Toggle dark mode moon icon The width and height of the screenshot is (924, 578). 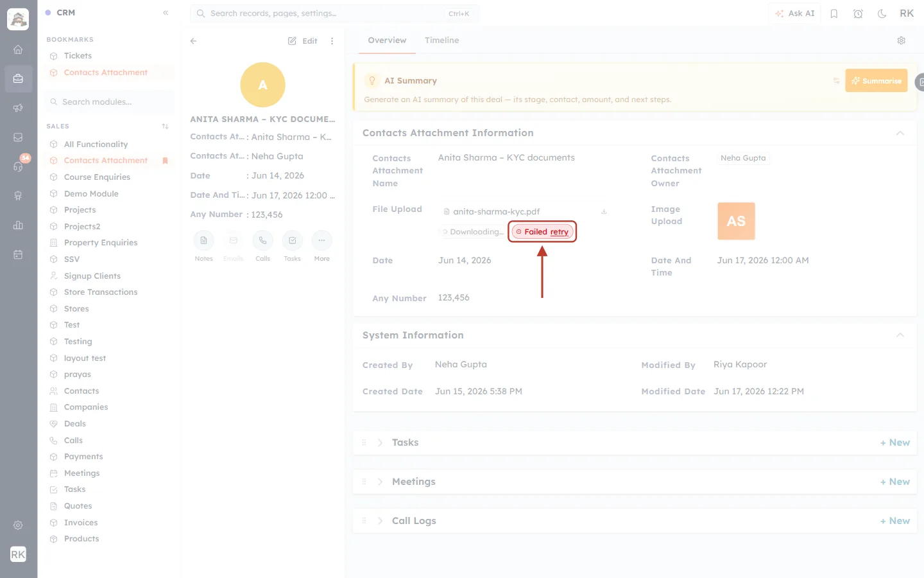[882, 13]
